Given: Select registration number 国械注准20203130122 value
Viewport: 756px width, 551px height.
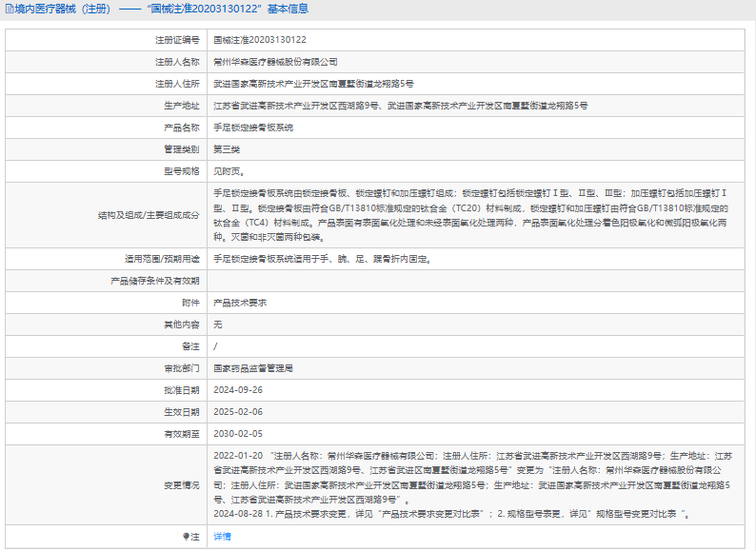Looking at the screenshot, I should pos(259,40).
